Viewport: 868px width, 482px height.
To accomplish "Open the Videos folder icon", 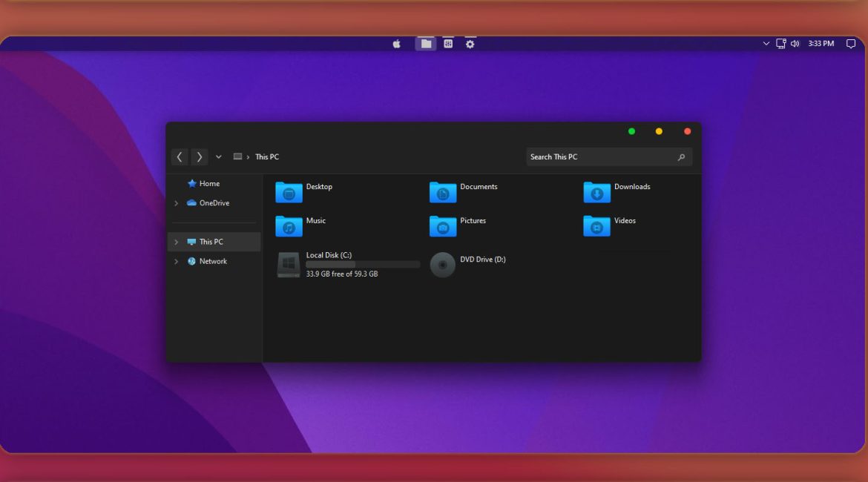I will [596, 226].
